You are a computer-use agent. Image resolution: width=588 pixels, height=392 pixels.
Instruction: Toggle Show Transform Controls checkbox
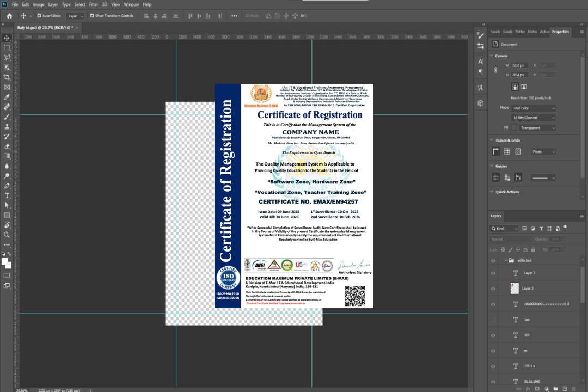[92, 16]
